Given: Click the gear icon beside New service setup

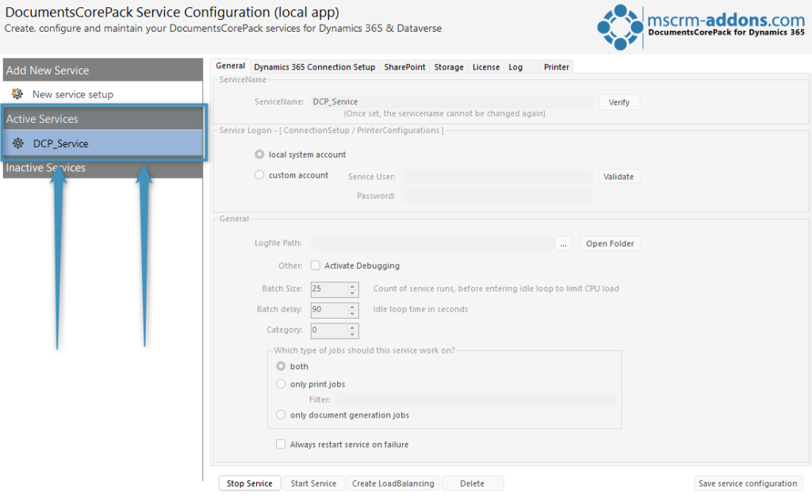Looking at the screenshot, I should (x=17, y=94).
